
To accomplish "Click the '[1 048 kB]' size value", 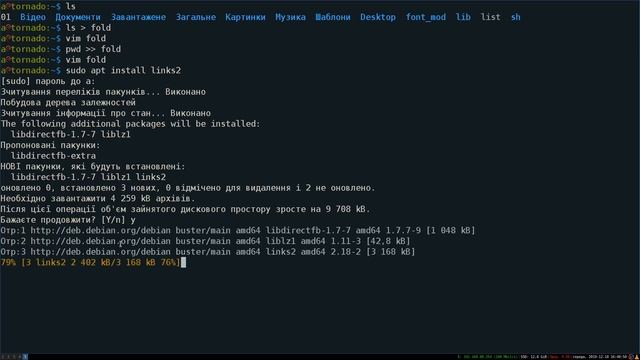I will click(x=451, y=231).
